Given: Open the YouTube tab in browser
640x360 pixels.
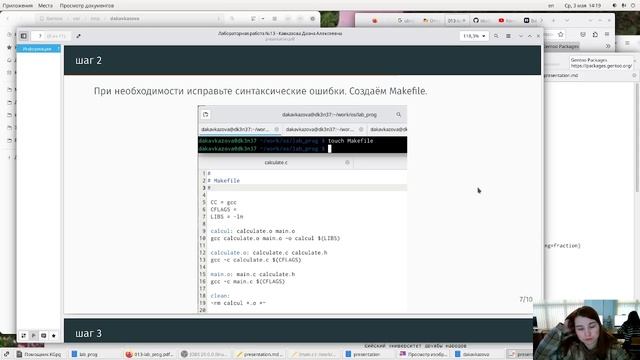Looking at the screenshot, I should pos(507,20).
